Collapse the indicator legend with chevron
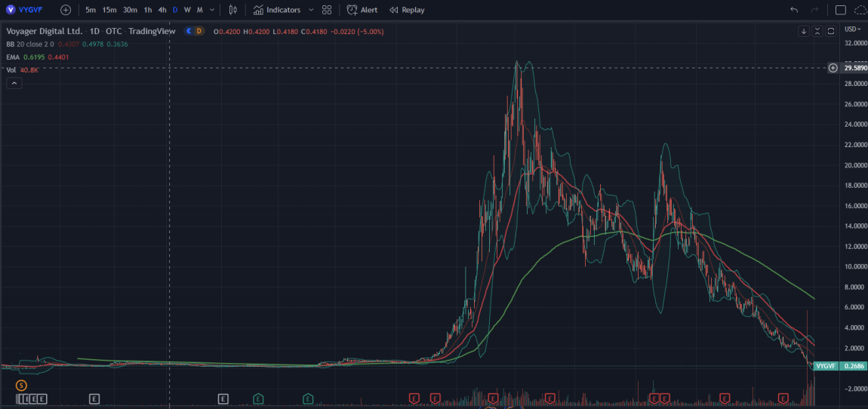 click(x=14, y=83)
